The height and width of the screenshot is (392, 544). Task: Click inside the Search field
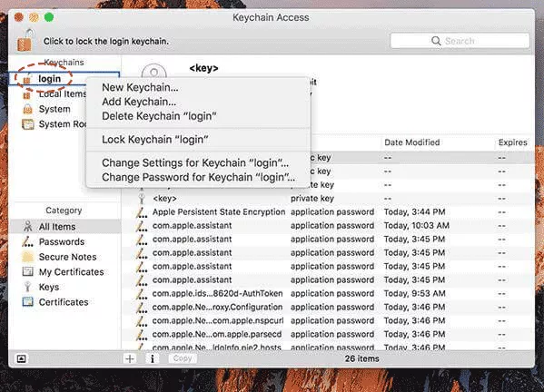click(460, 41)
